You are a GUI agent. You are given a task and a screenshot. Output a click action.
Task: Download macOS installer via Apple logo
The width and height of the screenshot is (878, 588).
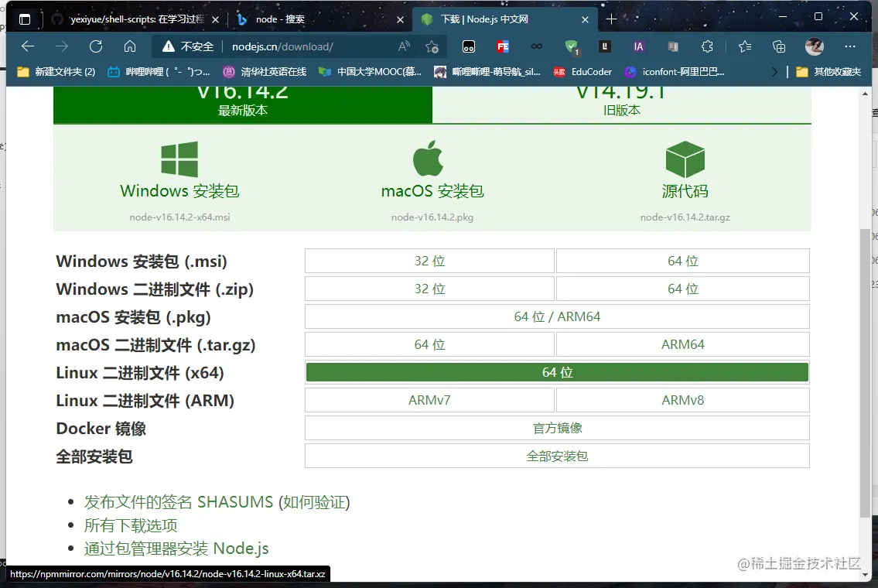429,159
